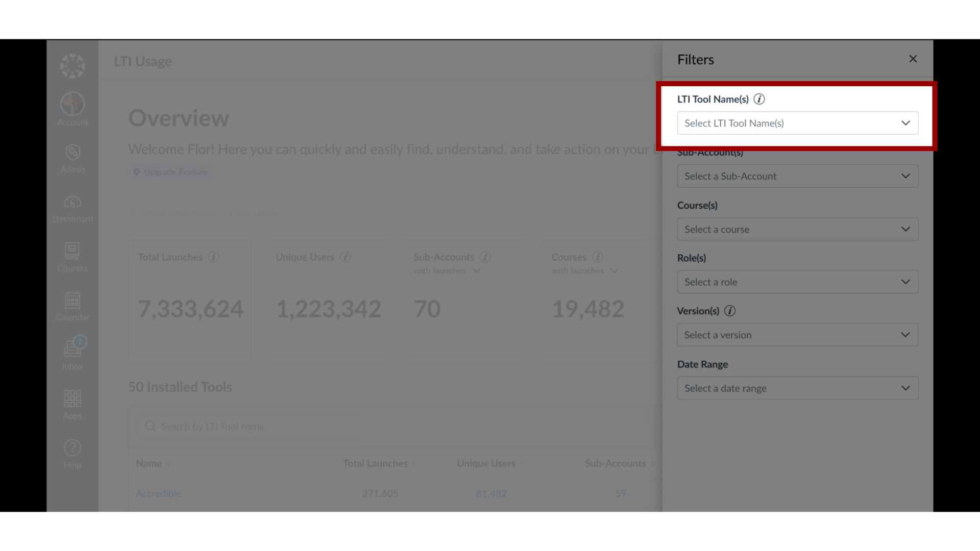Click the Date Range label

tap(702, 364)
